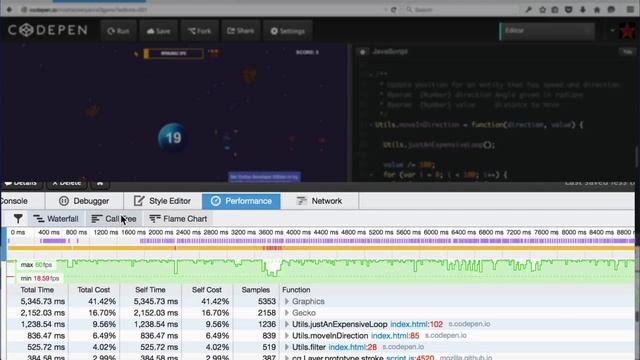Open JavaScript panel settings gear

pos(362,51)
